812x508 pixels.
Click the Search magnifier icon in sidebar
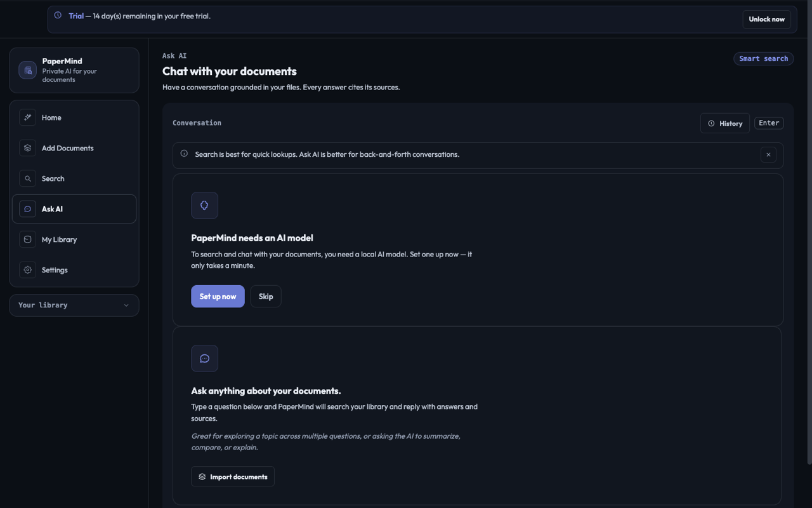point(27,178)
